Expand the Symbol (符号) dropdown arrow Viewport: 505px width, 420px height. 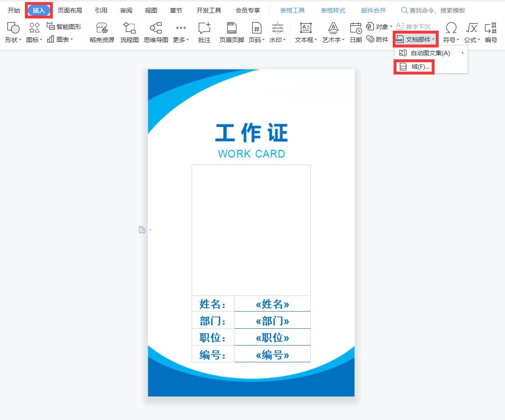click(x=458, y=40)
